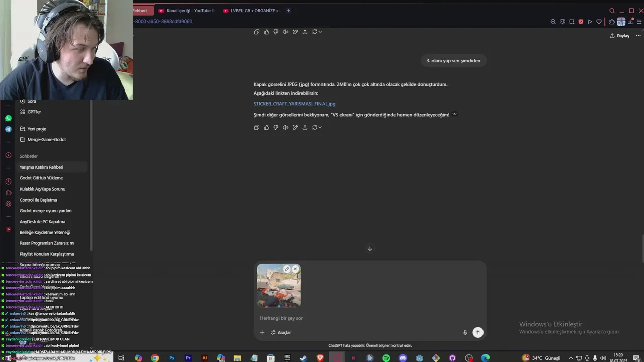Image resolution: width=644 pixels, height=362 pixels.
Task: Share the latest ChatGPT response icon
Action: [305, 127]
